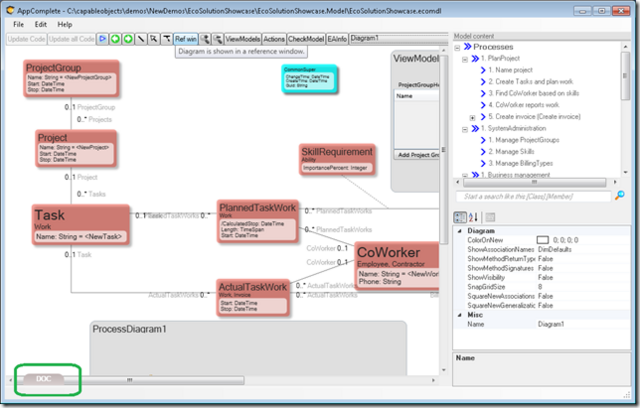The width and height of the screenshot is (640, 408).
Task: Click the model content search field
Action: 533,196
